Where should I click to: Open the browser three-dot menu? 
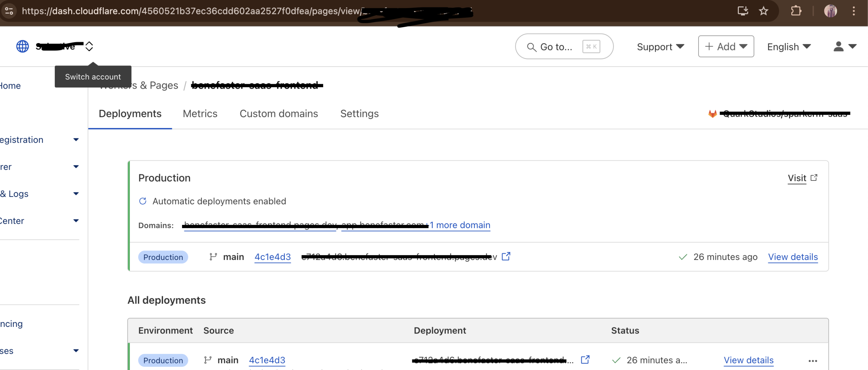point(854,11)
